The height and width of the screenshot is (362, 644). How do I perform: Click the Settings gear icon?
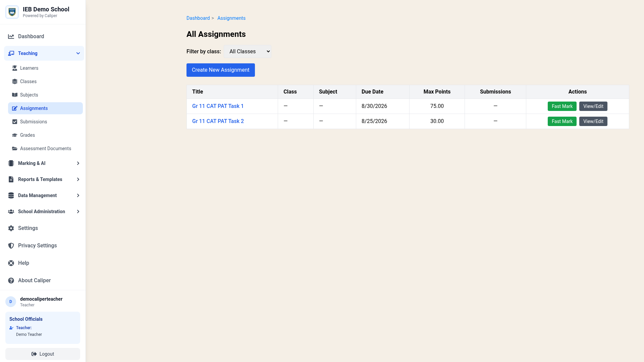point(11,228)
